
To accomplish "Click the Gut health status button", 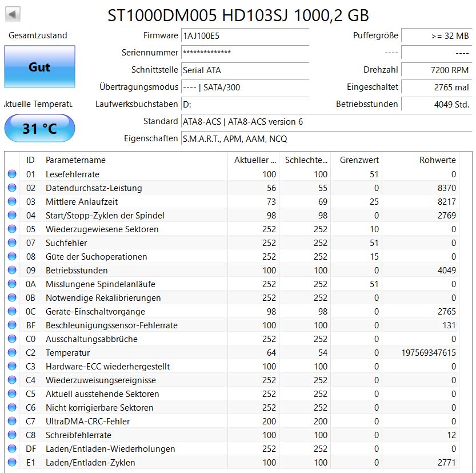I will pyautogui.click(x=39, y=66).
